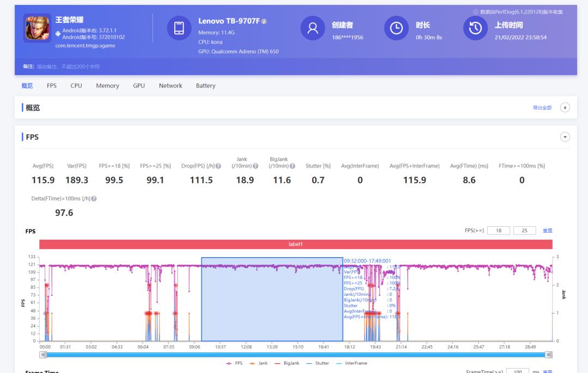This screenshot has width=588, height=373.
Task: Click the upload time history icon
Action: [x=475, y=28]
